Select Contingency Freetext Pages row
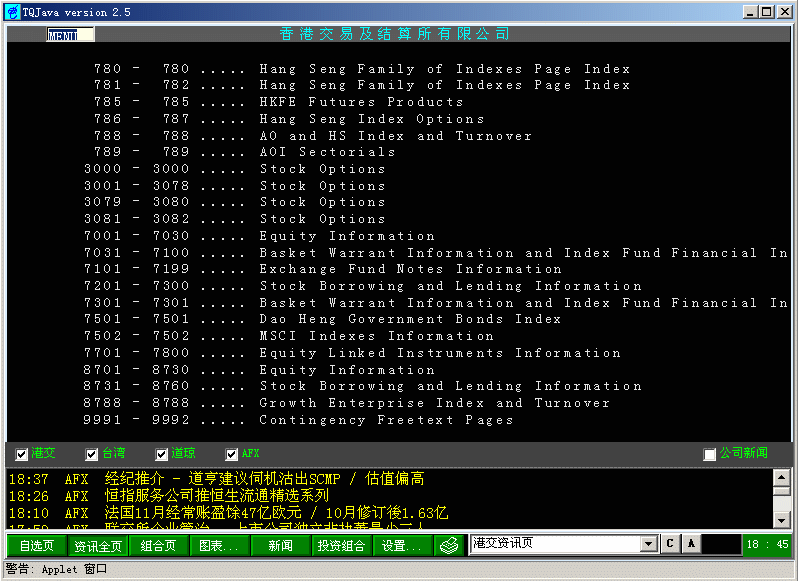This screenshot has width=798, height=581. 298,420
